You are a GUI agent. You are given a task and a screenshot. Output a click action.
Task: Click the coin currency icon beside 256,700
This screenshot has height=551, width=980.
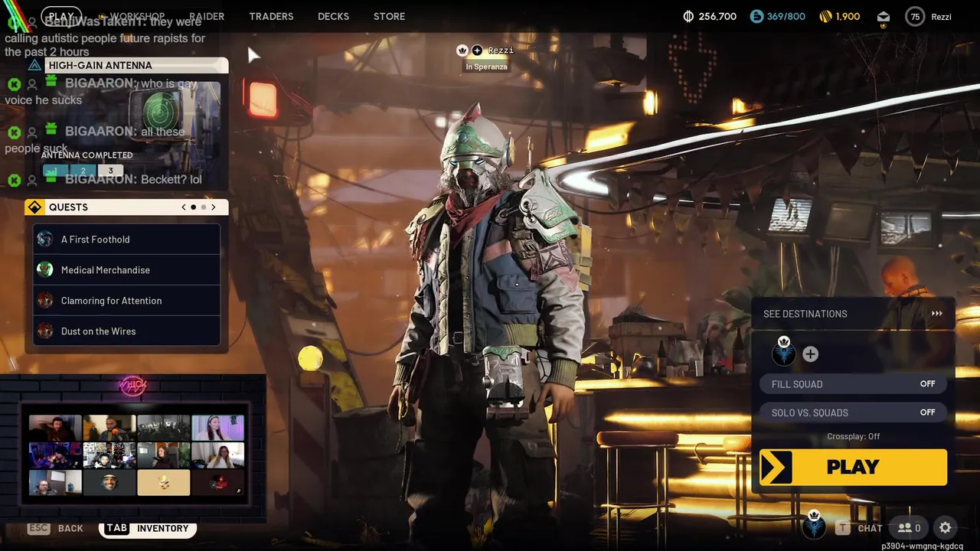click(688, 16)
